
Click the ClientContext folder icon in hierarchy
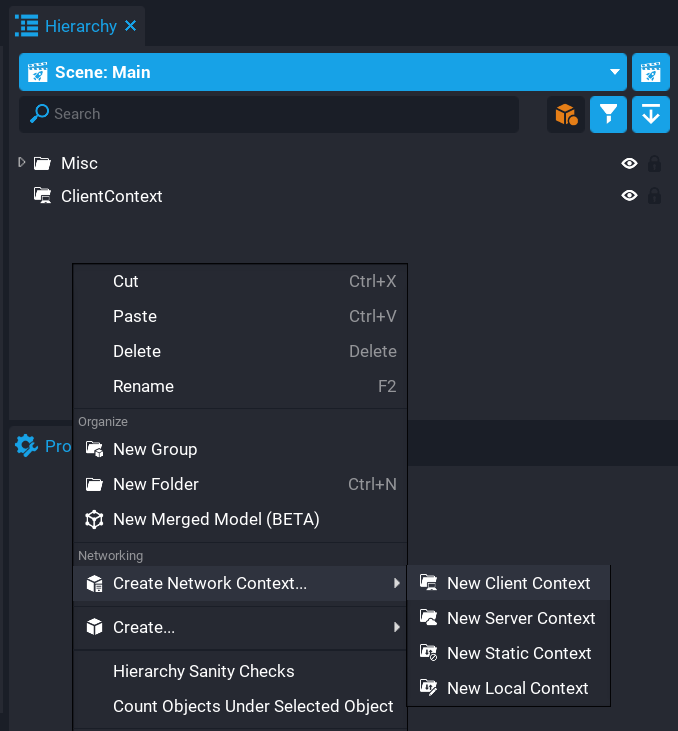pyautogui.click(x=42, y=196)
